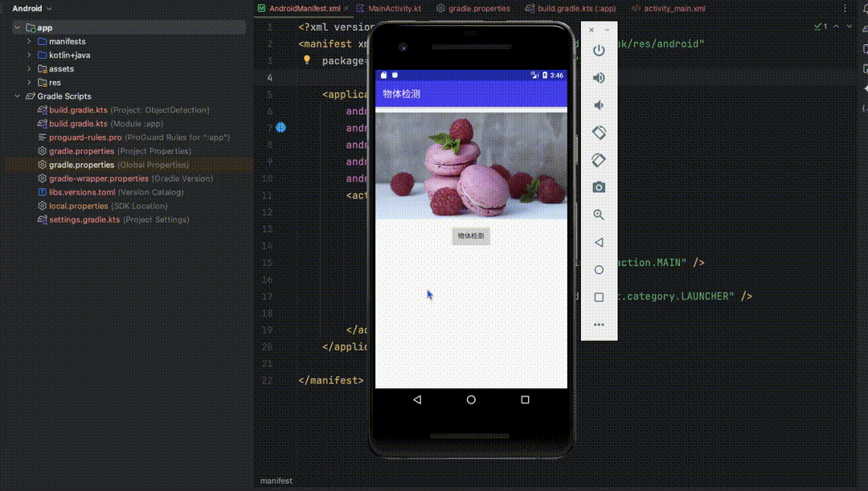Click line number 22 in the gutter
The image size is (868, 491).
pos(268,381)
